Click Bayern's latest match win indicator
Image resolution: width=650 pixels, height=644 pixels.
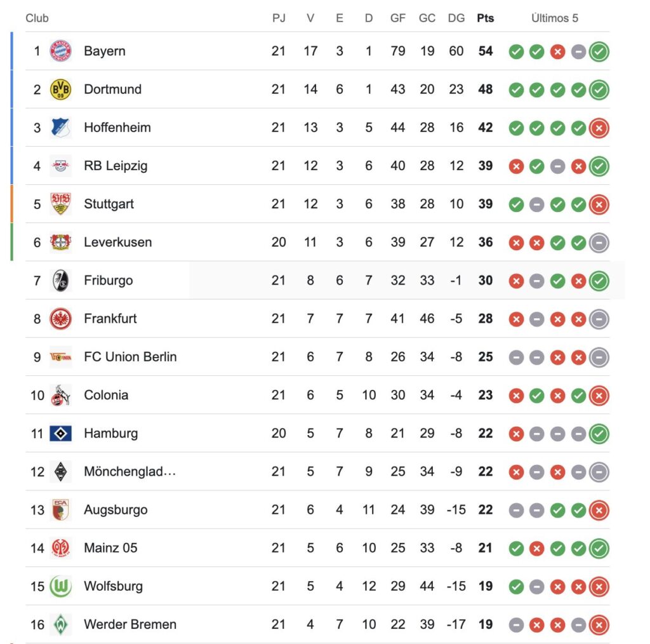(599, 51)
